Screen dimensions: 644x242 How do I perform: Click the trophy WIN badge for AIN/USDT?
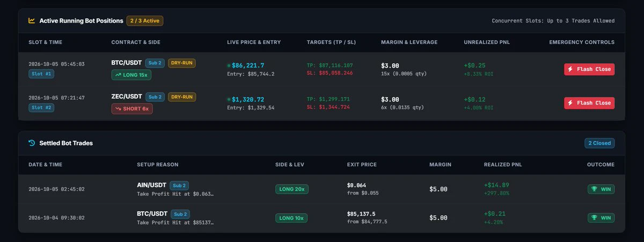(601, 189)
